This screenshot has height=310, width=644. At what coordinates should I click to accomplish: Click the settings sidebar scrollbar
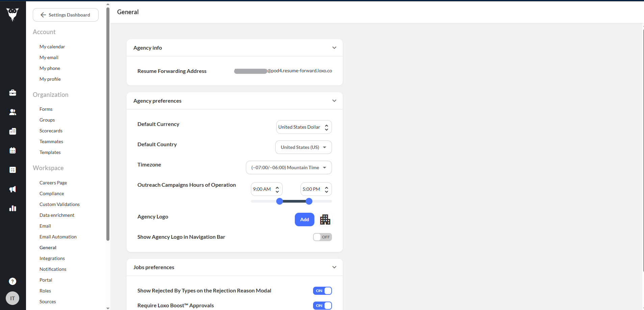click(108, 124)
